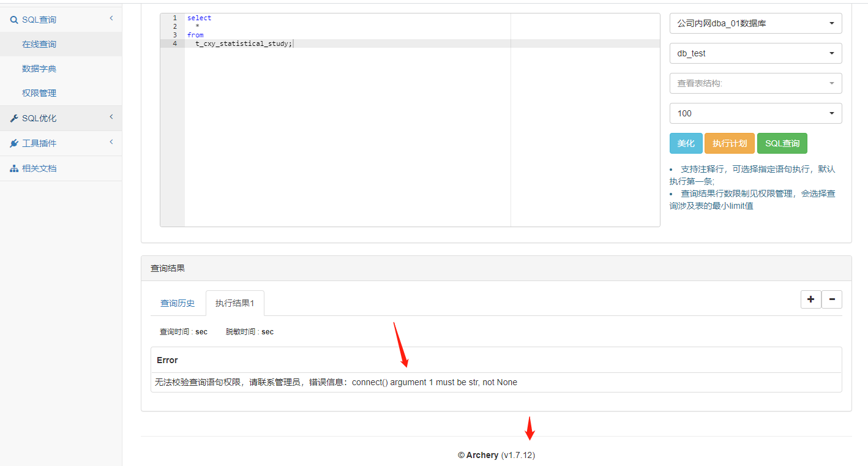The height and width of the screenshot is (466, 868).
Task: Click the Archery footer link
Action: click(482, 456)
